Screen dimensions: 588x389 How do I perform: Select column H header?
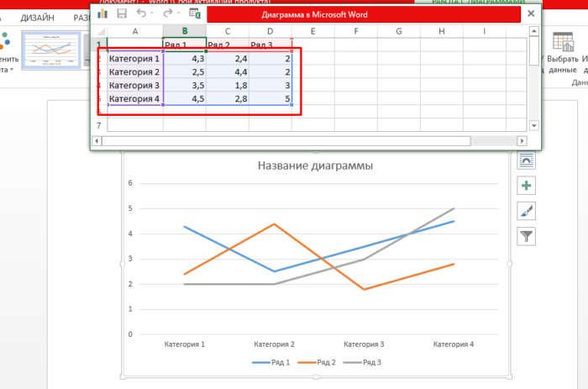(x=441, y=31)
